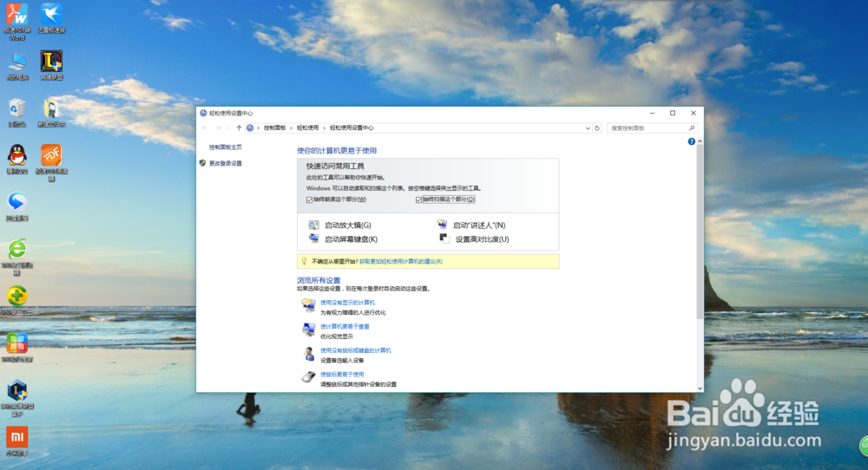
Task: Click the Ease of Access icon in the address bar
Action: (x=250, y=127)
